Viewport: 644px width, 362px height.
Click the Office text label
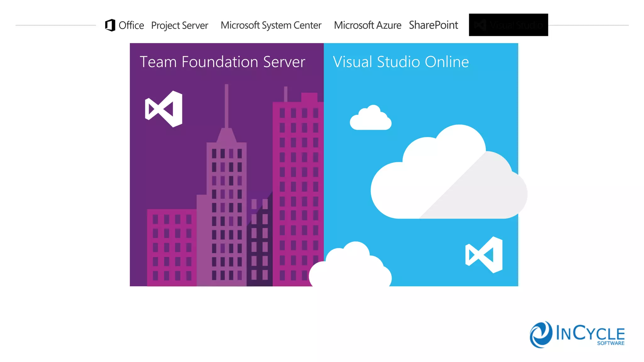click(x=131, y=25)
